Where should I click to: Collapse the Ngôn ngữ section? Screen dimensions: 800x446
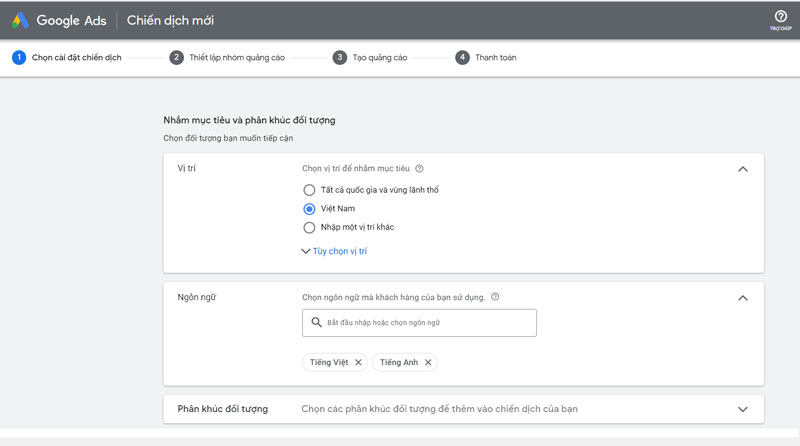[x=742, y=297]
